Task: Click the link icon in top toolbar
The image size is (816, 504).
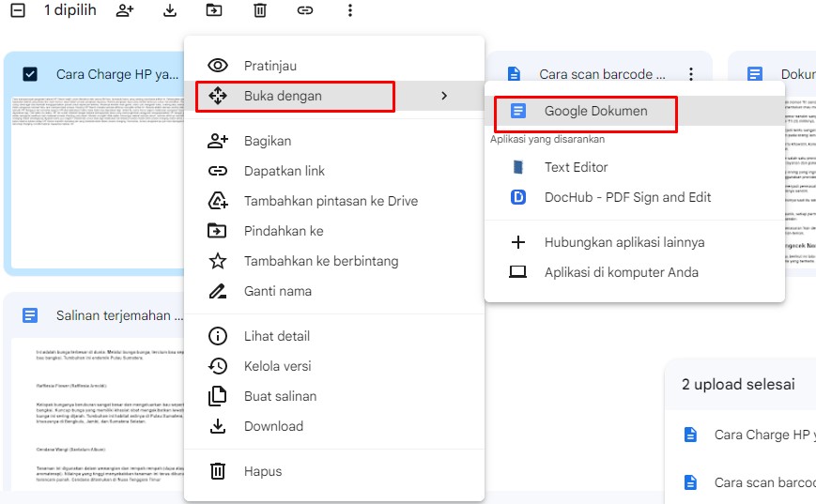Action: tap(305, 10)
